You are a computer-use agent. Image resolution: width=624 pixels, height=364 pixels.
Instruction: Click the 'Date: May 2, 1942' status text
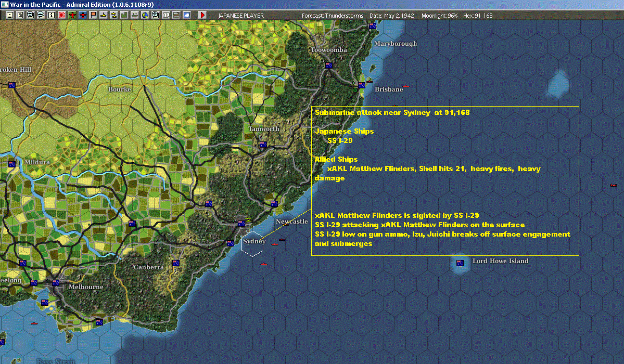pyautogui.click(x=391, y=16)
